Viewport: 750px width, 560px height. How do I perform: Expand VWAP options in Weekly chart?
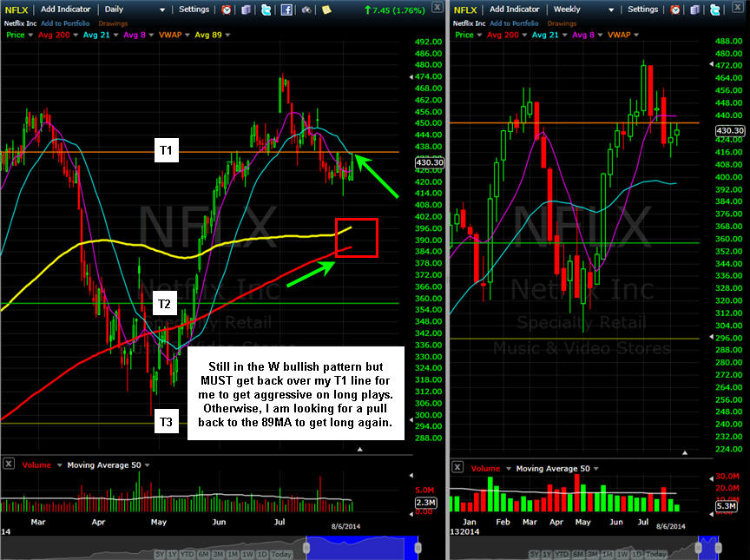click(x=636, y=35)
